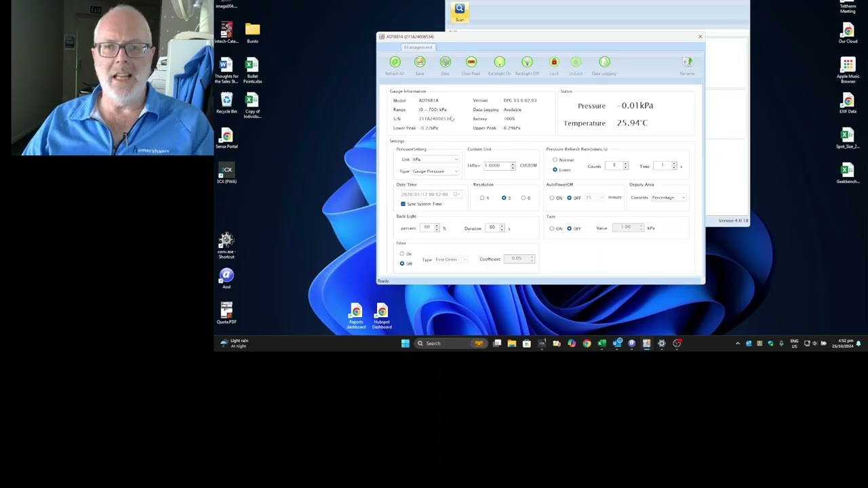Turn AutoPowerOff ON
Image resolution: width=868 pixels, height=488 pixels.
[552, 198]
